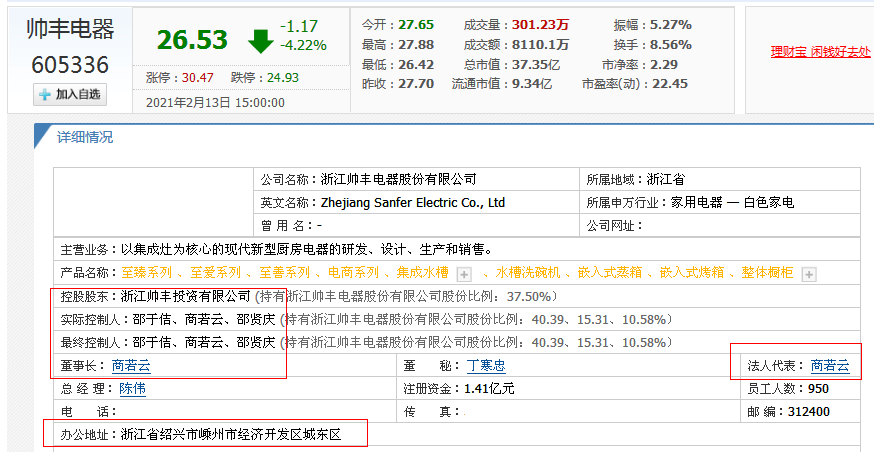Open the 至爱系列 product link
The image size is (874, 452).
215,273
